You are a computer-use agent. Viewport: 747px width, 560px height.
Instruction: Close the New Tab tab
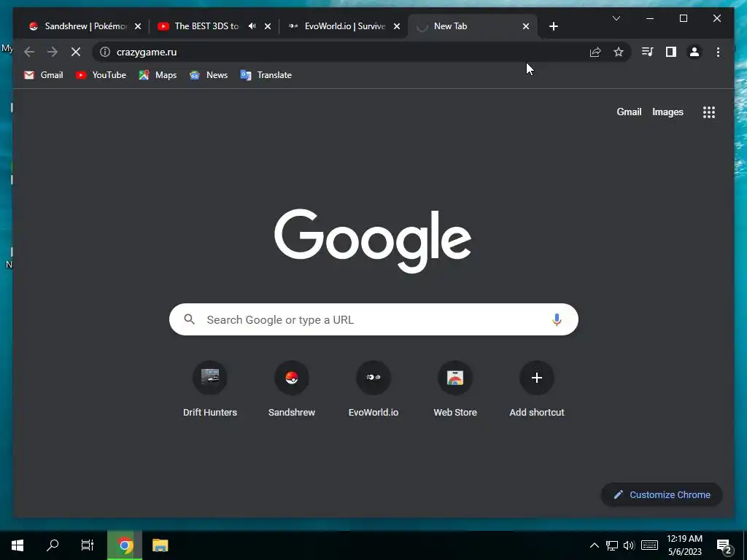point(526,26)
